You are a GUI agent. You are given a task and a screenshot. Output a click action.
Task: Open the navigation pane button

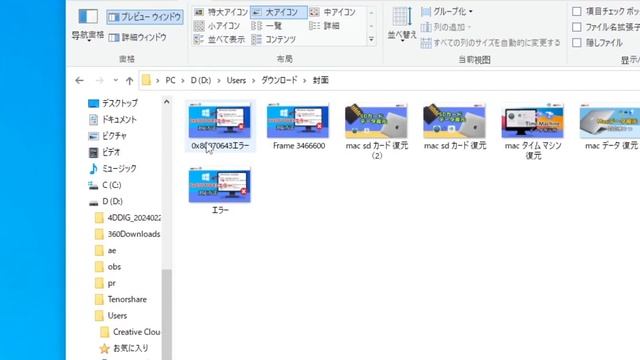(x=88, y=24)
